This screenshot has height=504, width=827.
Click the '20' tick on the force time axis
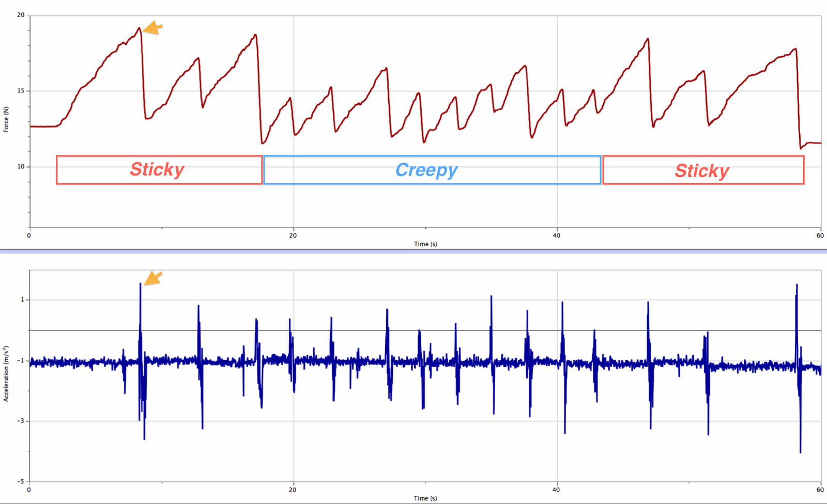click(x=293, y=235)
